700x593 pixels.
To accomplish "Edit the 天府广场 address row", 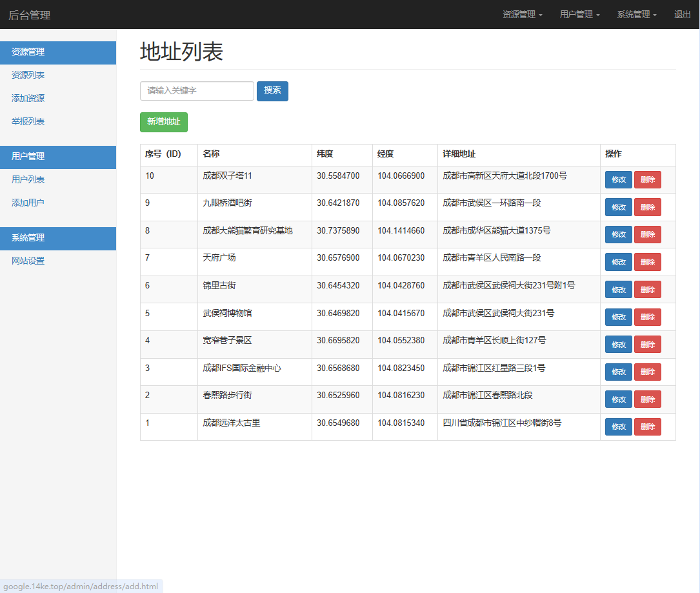I will (618, 262).
